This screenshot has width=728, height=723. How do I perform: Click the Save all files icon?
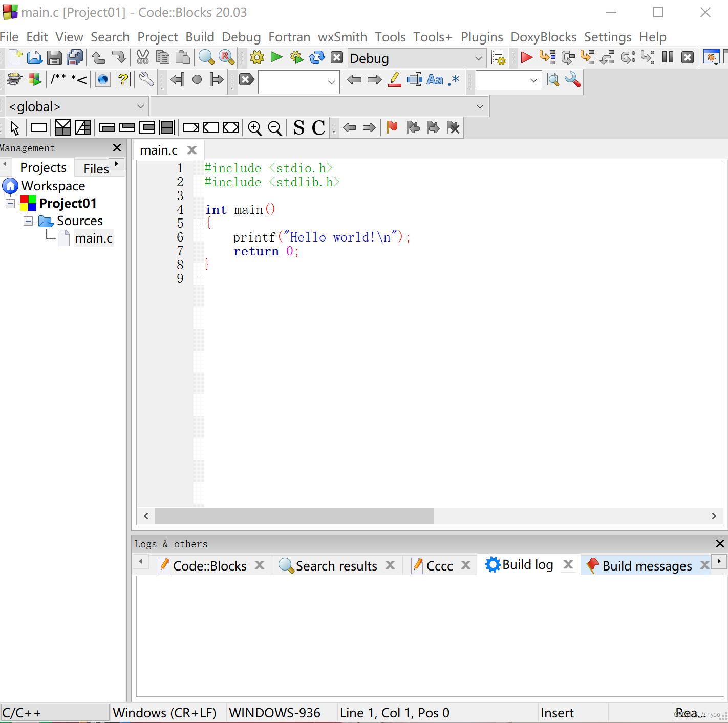point(75,57)
